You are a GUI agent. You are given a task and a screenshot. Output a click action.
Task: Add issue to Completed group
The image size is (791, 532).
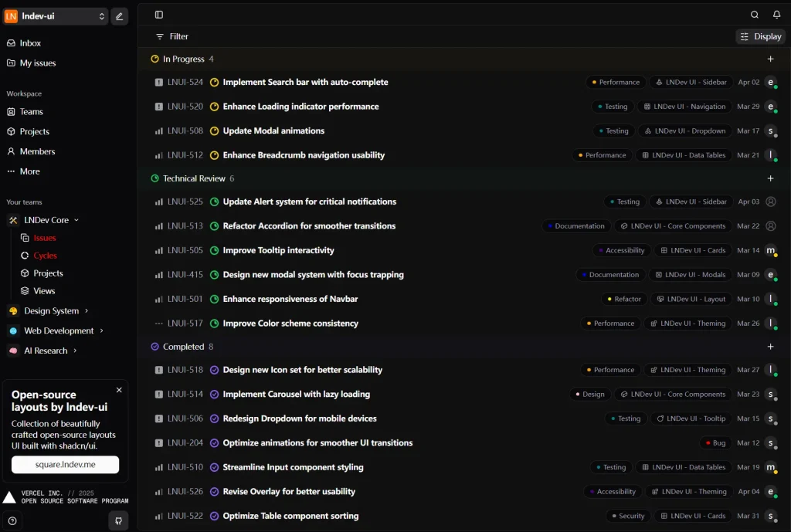[770, 347]
